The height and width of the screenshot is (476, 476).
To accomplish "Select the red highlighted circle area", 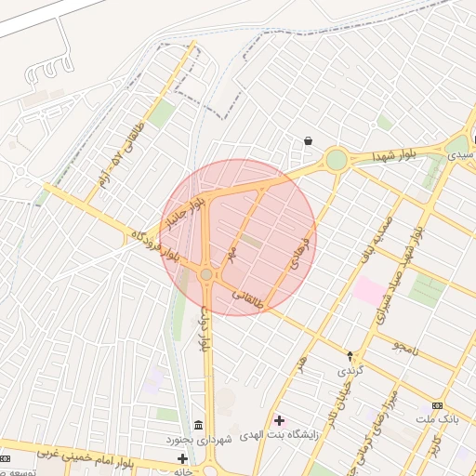I will click(x=238, y=238).
